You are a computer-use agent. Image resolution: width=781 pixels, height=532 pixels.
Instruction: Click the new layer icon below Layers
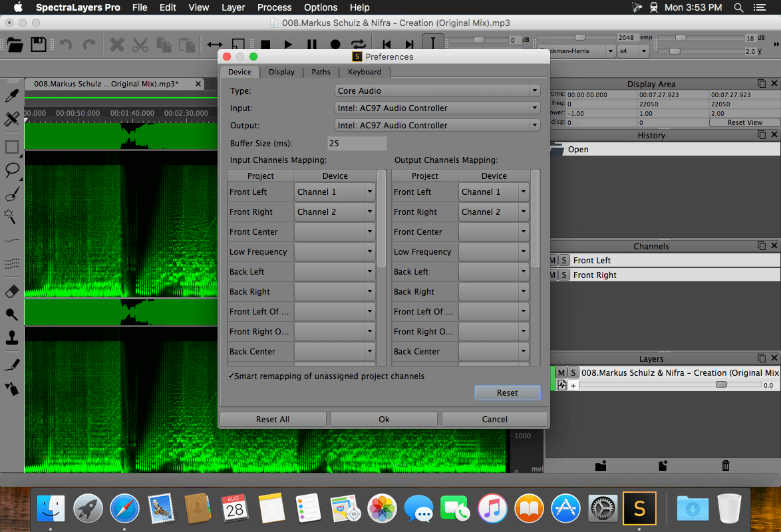pyautogui.click(x=663, y=465)
